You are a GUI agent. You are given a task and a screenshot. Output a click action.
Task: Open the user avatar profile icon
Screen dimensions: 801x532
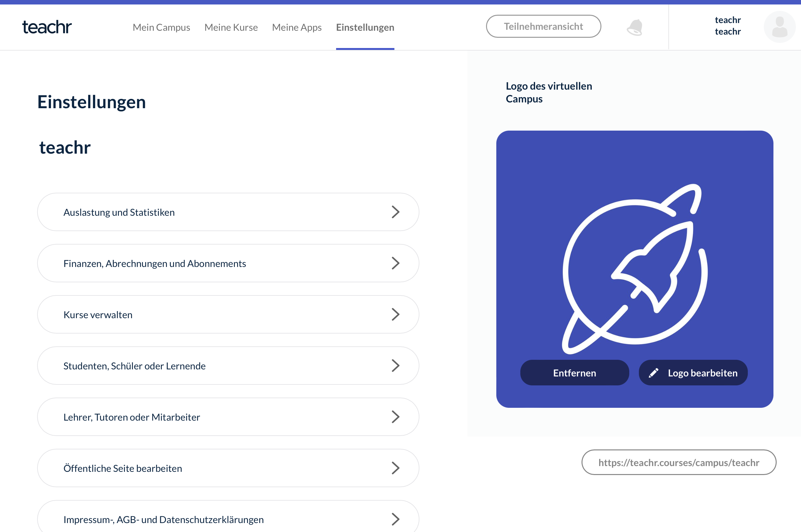(779, 27)
